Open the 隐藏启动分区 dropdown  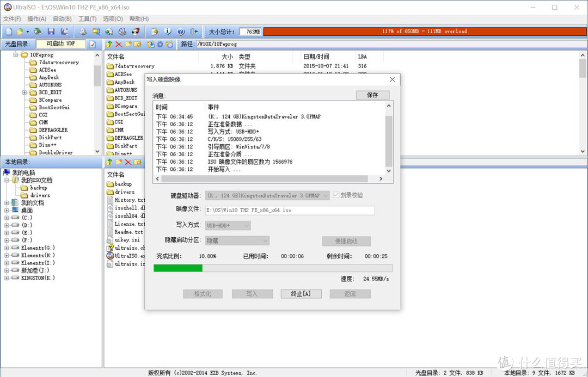pos(265,240)
